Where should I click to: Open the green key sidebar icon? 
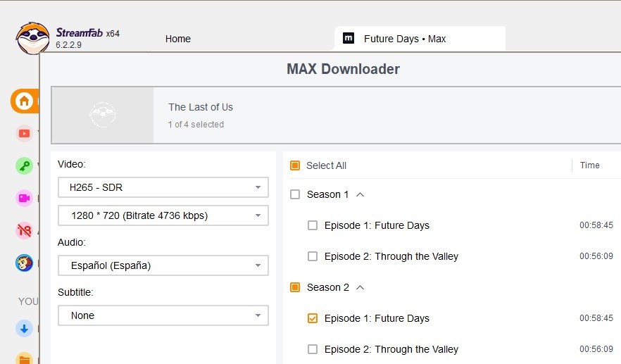[24, 165]
